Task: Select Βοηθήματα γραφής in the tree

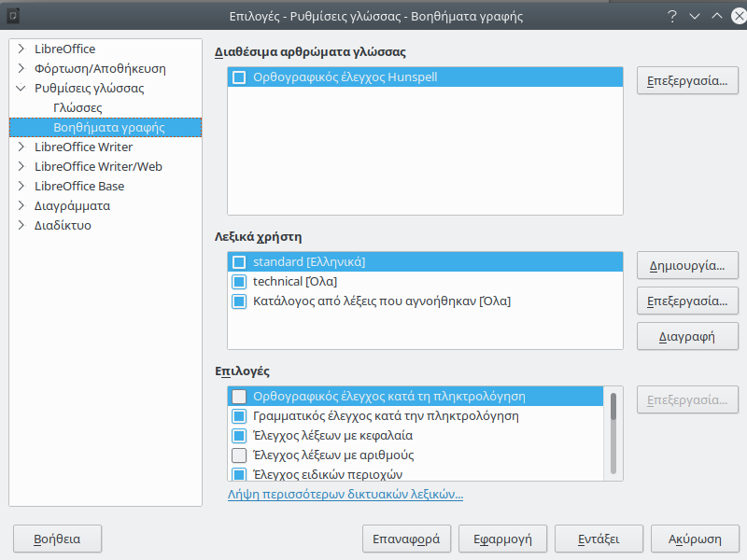Action: point(109,127)
